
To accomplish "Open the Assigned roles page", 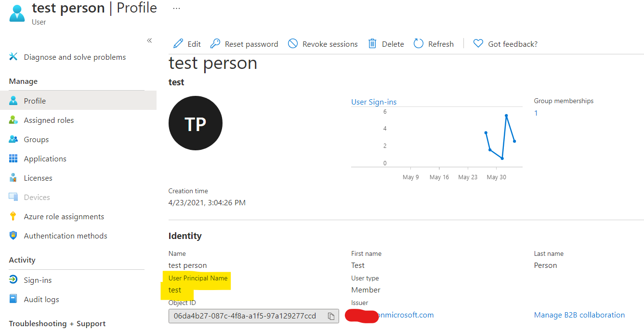I will (x=49, y=120).
